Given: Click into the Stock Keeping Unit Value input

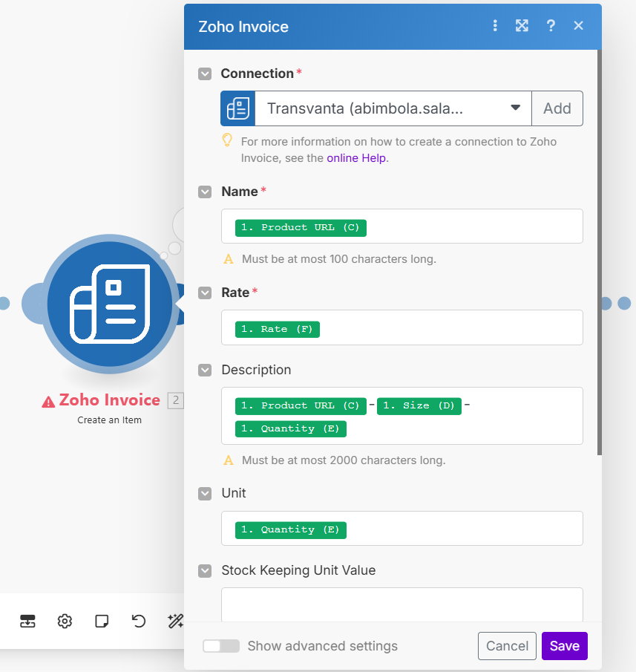Looking at the screenshot, I should click(401, 604).
